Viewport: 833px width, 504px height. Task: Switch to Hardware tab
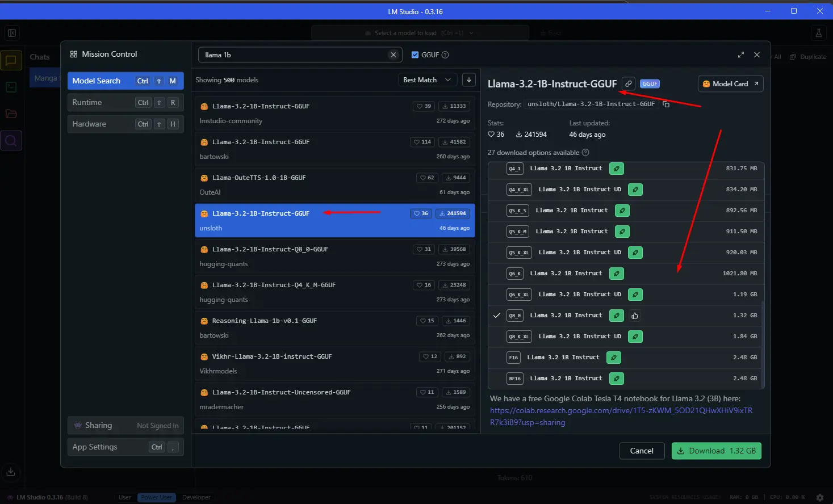click(125, 124)
